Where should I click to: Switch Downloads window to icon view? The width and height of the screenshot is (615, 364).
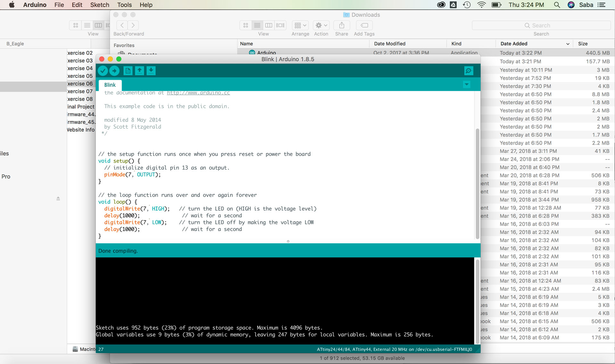click(x=246, y=25)
